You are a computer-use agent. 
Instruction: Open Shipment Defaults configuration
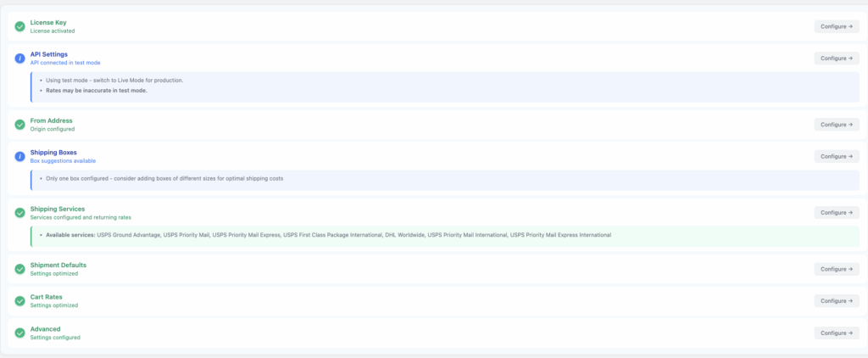[x=836, y=269]
